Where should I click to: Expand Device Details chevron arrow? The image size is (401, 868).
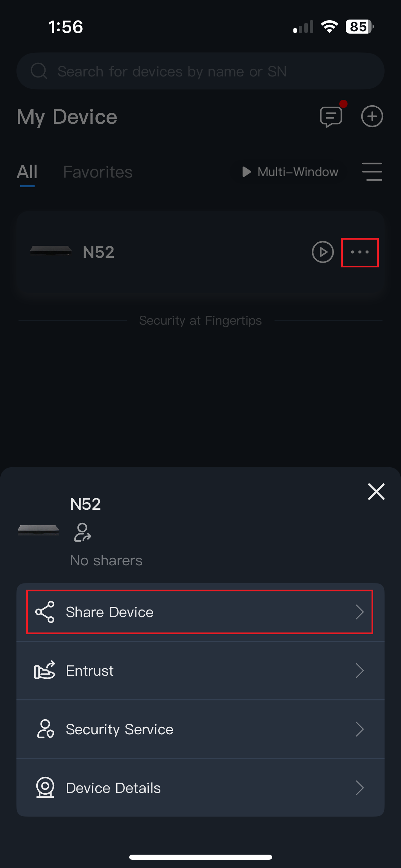pyautogui.click(x=360, y=787)
